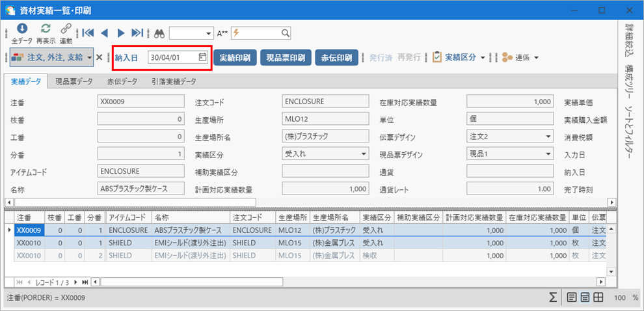Select the XX0009 ENCLOSURE row cell
Image resolution: width=644 pixels, height=311 pixels.
[29, 230]
